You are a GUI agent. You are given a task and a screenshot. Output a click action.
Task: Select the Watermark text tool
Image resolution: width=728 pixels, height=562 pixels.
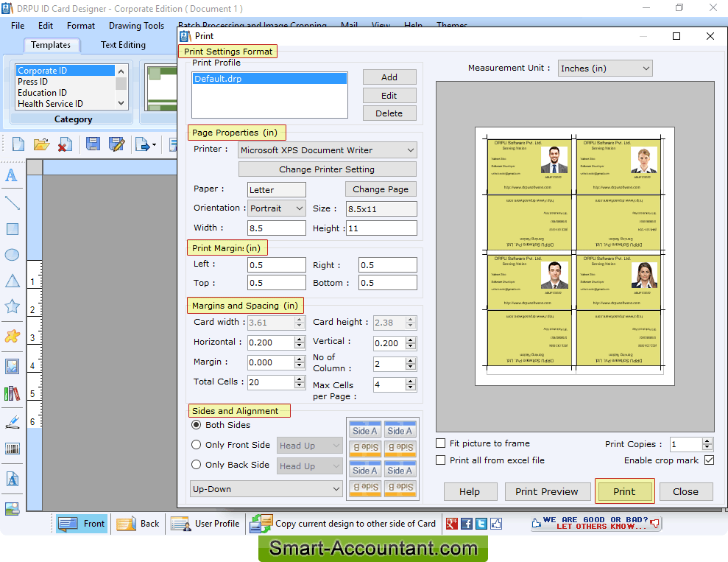click(x=12, y=479)
